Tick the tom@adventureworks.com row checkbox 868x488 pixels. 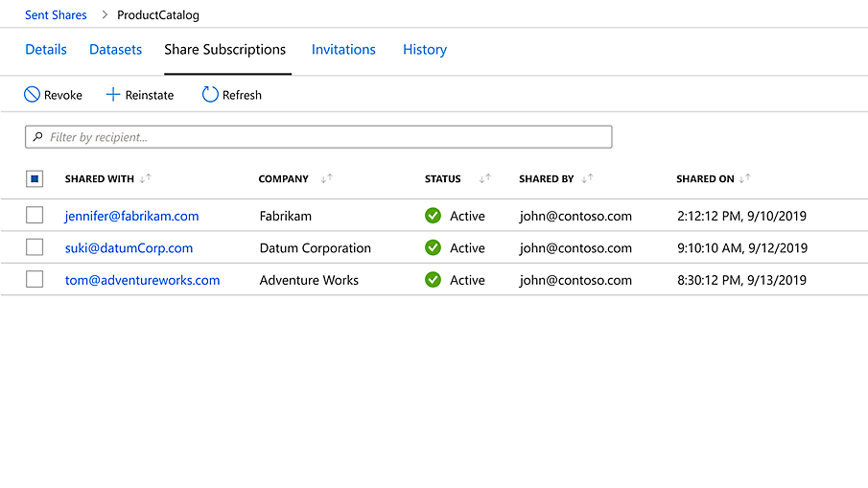tap(35, 280)
